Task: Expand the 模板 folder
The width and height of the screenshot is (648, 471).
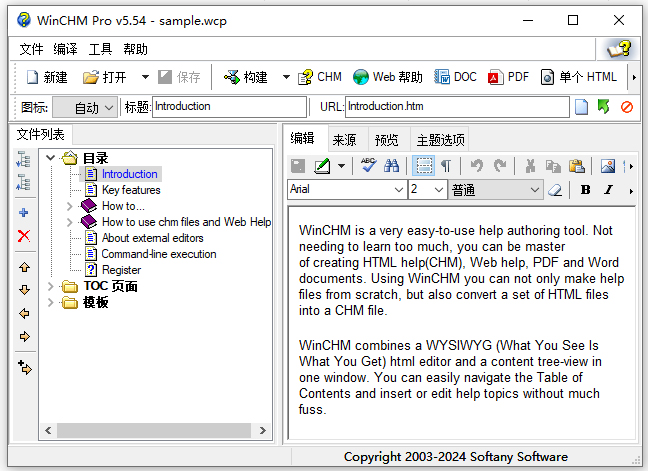Action: (x=50, y=302)
